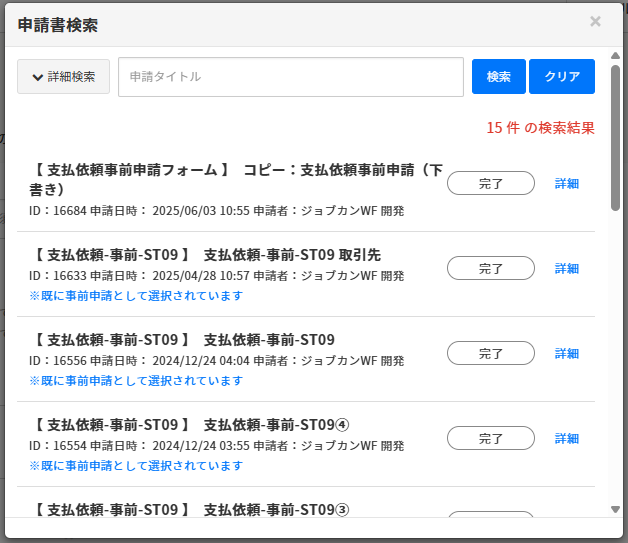Click the scrollbar up arrow
This screenshot has width=628, height=543.
click(x=615, y=54)
